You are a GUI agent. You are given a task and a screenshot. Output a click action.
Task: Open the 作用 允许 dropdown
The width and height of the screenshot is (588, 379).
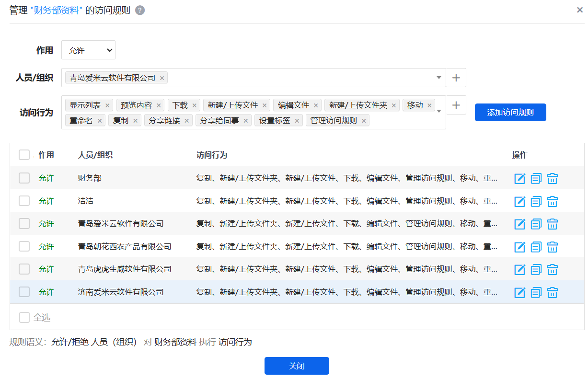(x=88, y=50)
